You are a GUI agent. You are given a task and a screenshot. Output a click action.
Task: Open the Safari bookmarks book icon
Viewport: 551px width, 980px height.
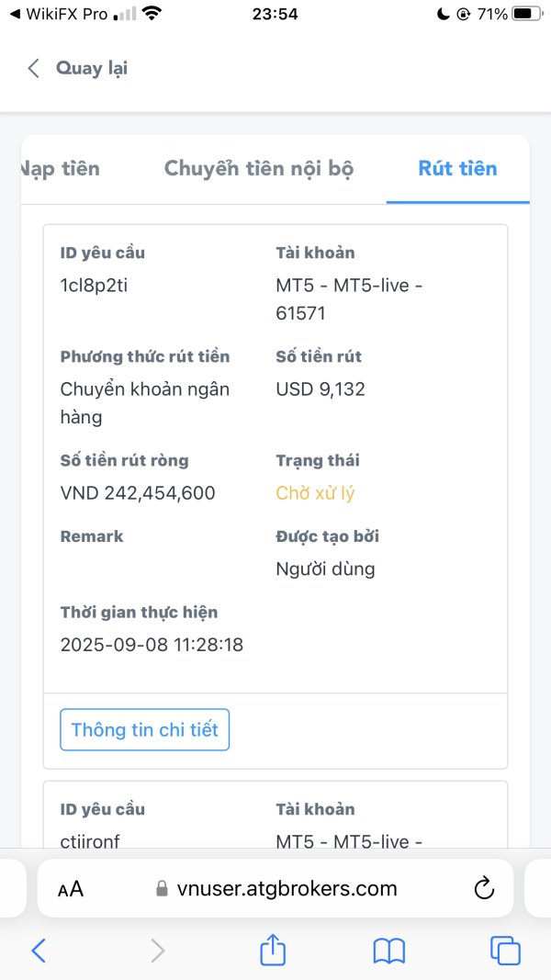389,952
